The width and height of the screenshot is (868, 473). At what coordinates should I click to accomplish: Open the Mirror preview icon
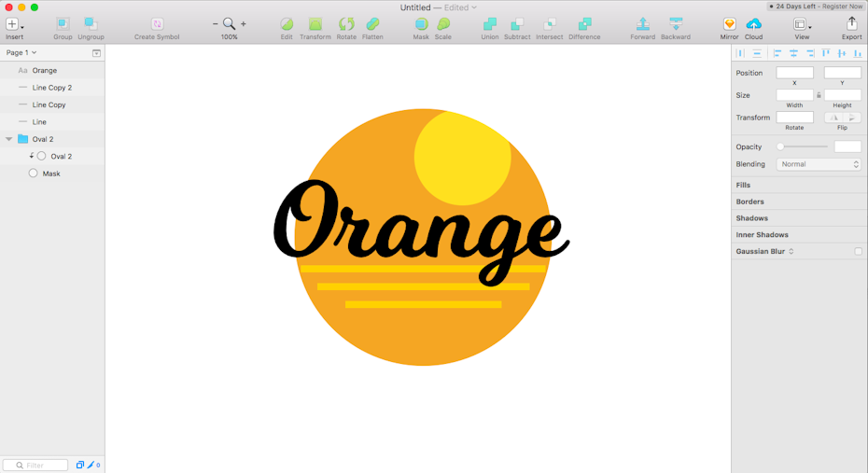click(729, 24)
